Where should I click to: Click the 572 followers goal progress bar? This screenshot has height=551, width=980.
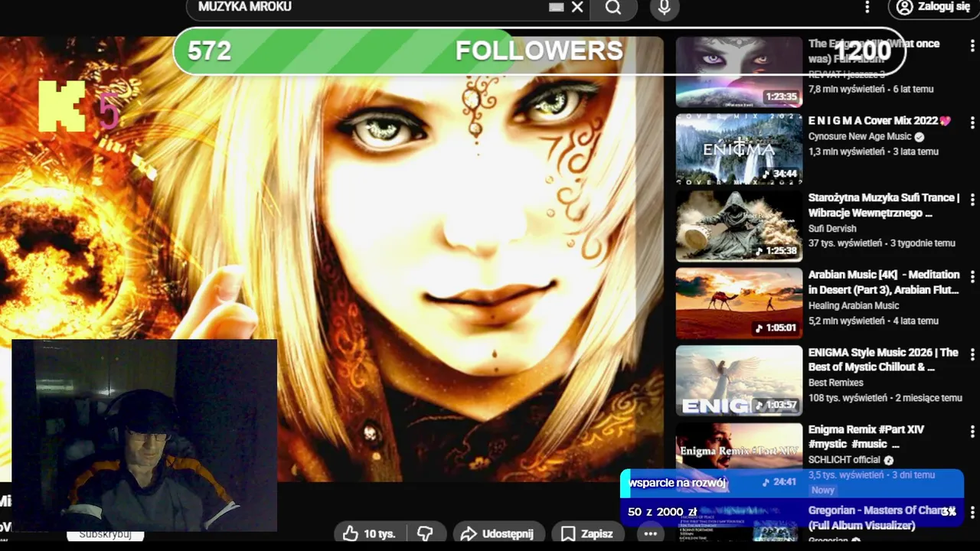(x=540, y=51)
